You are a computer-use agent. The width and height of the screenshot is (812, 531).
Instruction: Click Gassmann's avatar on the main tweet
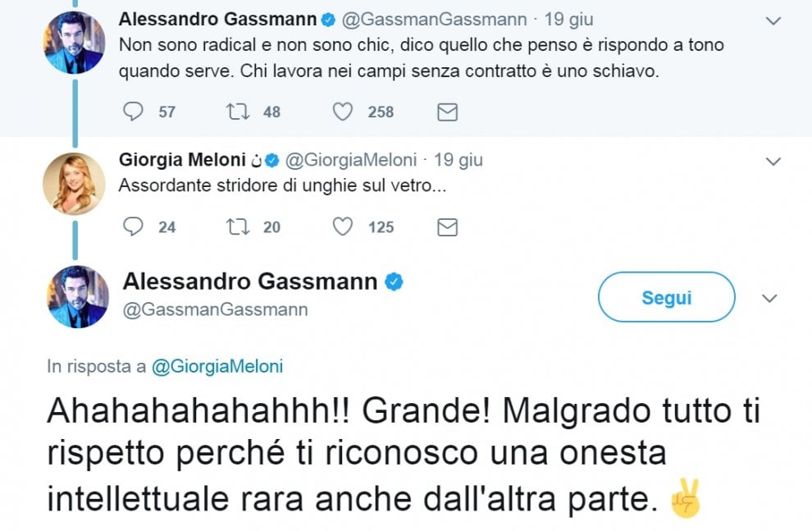click(78, 296)
